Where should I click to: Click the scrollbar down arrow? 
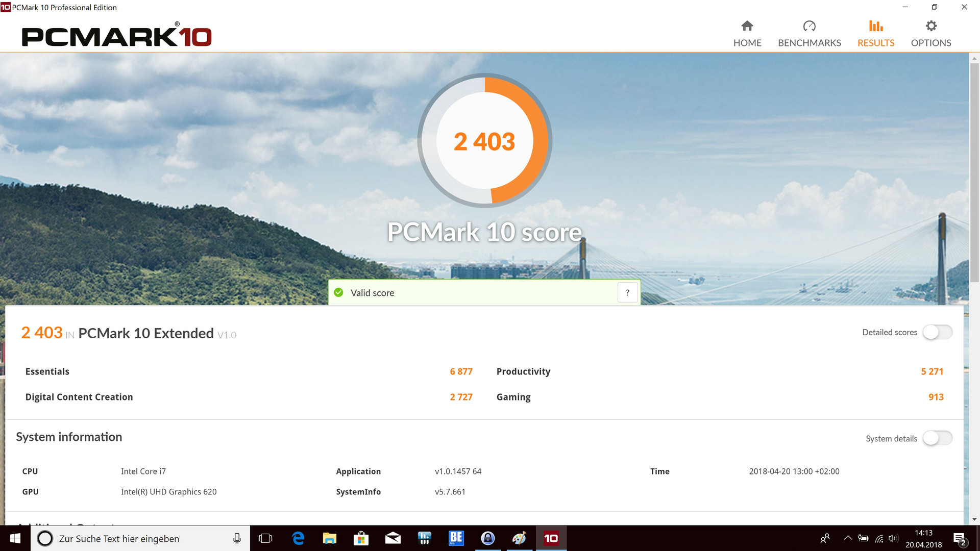pos(974,519)
